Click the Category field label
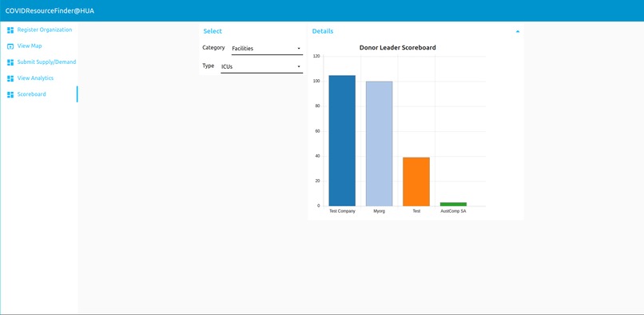This screenshot has height=315, width=644. click(x=213, y=48)
